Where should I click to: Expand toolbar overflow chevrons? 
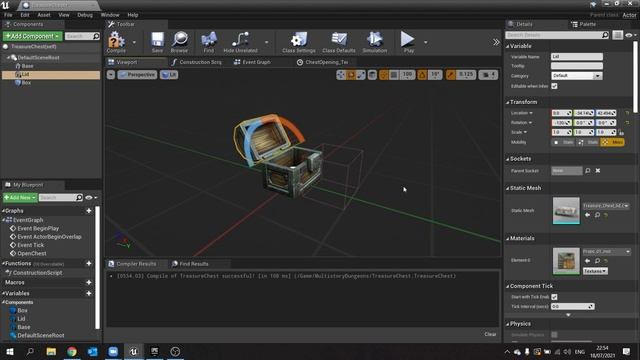[496, 42]
